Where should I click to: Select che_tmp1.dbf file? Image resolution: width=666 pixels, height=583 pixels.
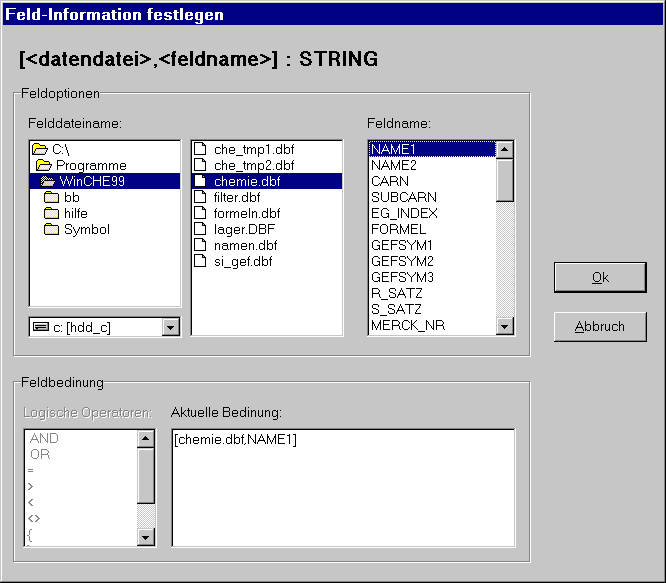click(253, 150)
